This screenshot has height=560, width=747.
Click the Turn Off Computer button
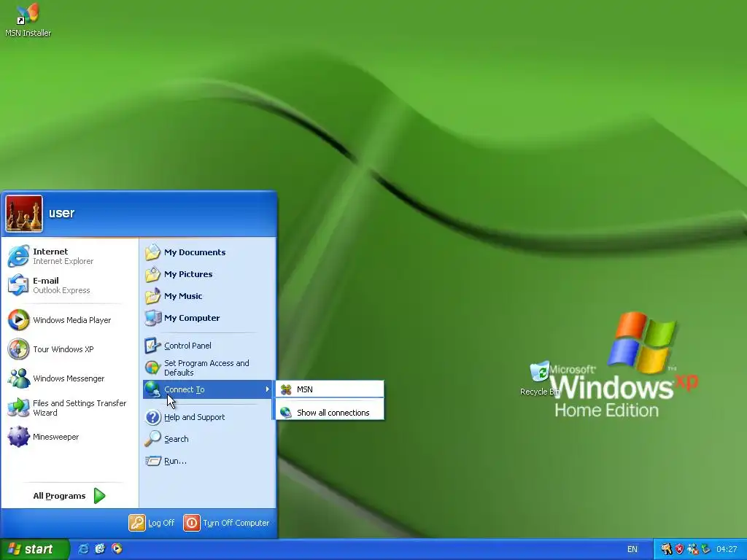227,523
